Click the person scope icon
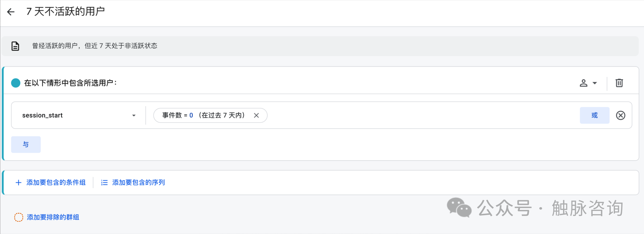This screenshot has height=234, width=644. [583, 83]
